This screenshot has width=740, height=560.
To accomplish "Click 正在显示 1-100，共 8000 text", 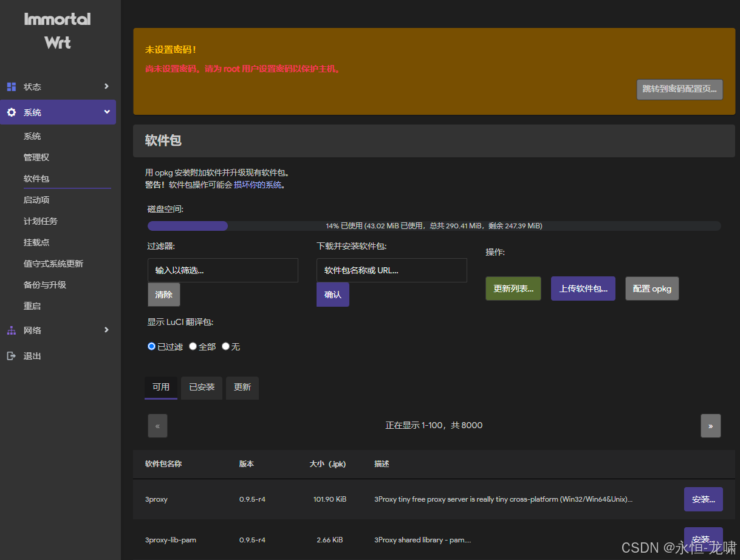I will tap(434, 425).
